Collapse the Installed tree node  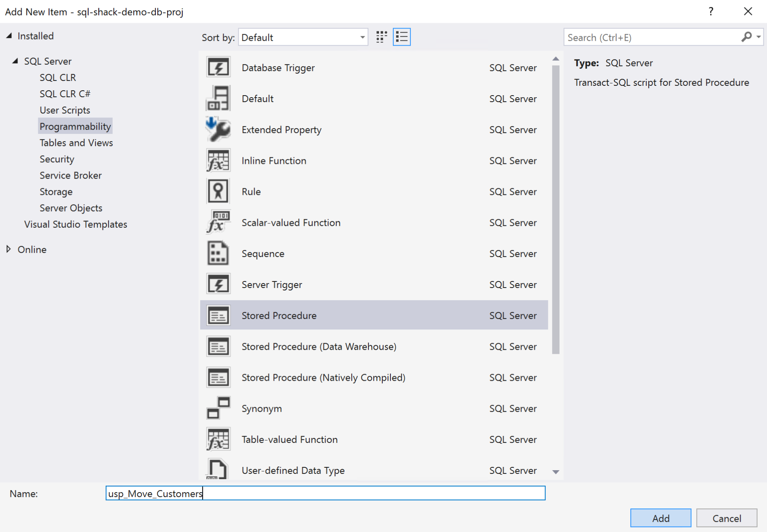9,36
